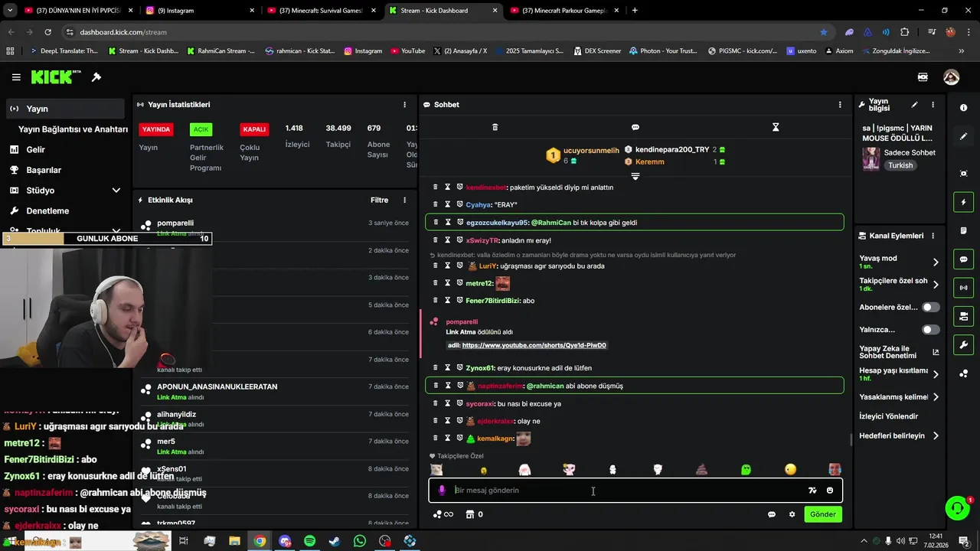
Task: Click the wrench icon in the right sidebar
Action: tap(964, 345)
